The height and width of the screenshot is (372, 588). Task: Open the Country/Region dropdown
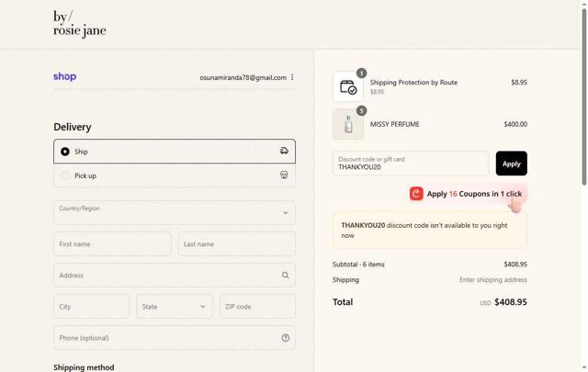(175, 212)
